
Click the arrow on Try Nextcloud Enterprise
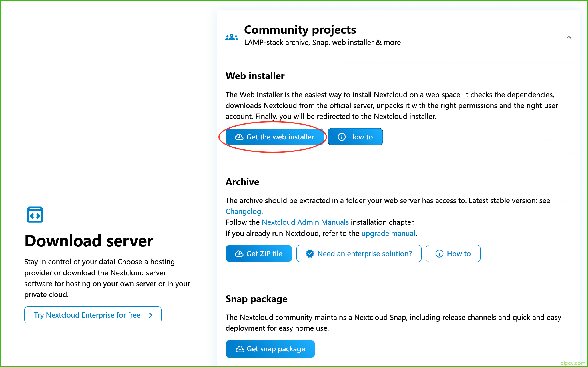coord(151,315)
